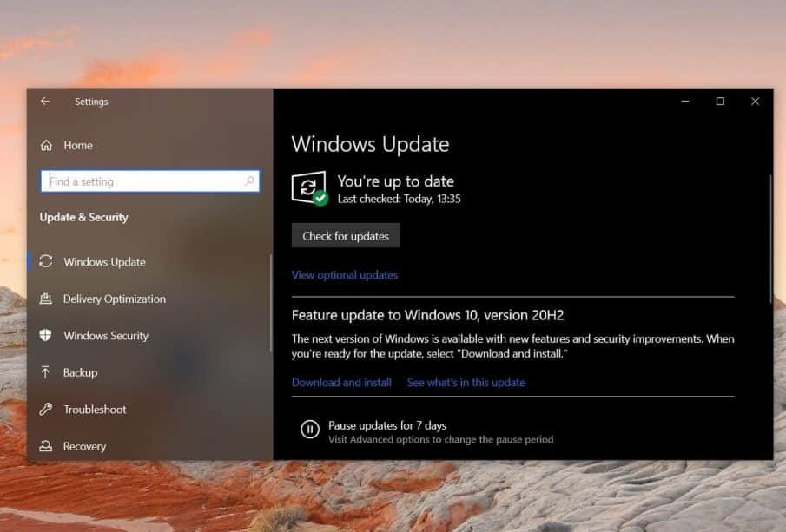Image resolution: width=786 pixels, height=532 pixels.
Task: Click the update status icon with green checkmark
Action: 309,188
